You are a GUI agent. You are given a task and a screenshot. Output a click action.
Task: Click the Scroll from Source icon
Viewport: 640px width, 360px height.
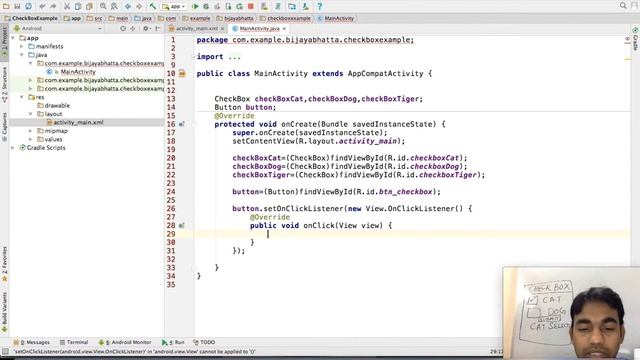123,29
